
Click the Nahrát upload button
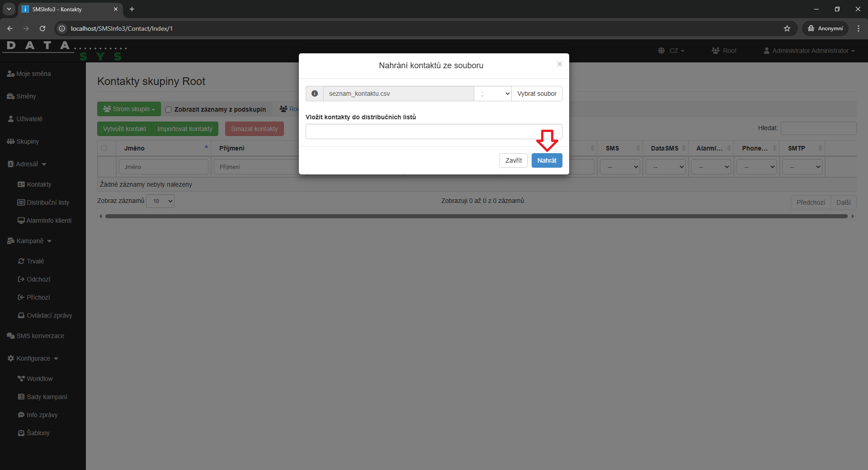pos(547,160)
